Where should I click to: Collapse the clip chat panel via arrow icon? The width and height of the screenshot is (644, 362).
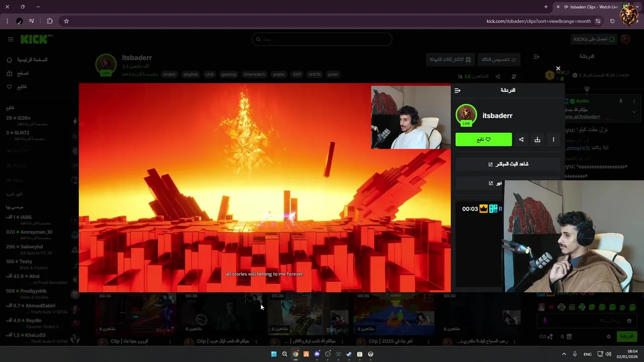[x=457, y=90]
